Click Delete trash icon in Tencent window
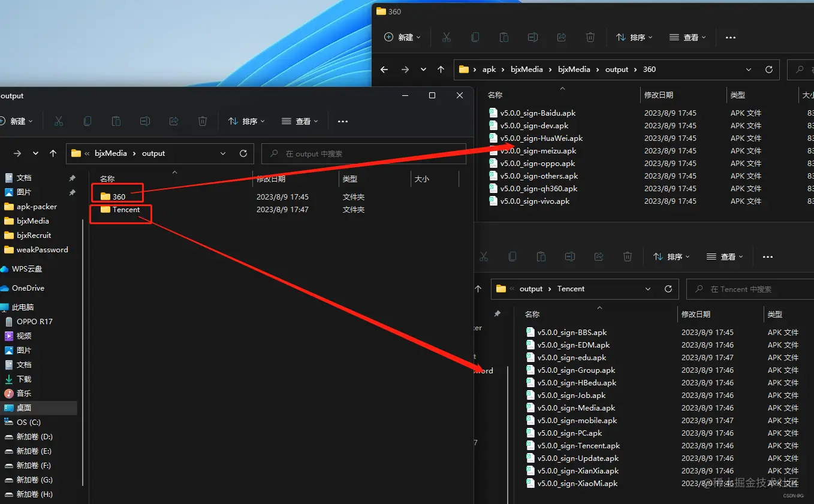Viewport: 814px width, 504px height. 628,256
